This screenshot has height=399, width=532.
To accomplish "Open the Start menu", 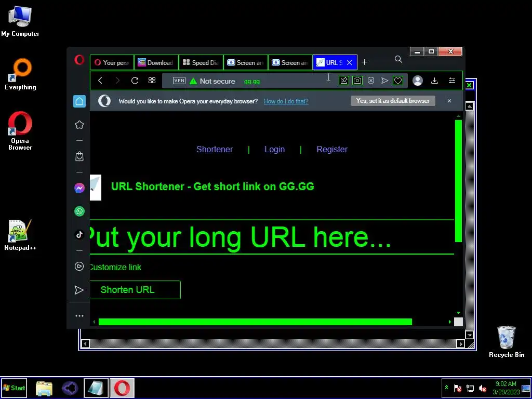I will 14,388.
